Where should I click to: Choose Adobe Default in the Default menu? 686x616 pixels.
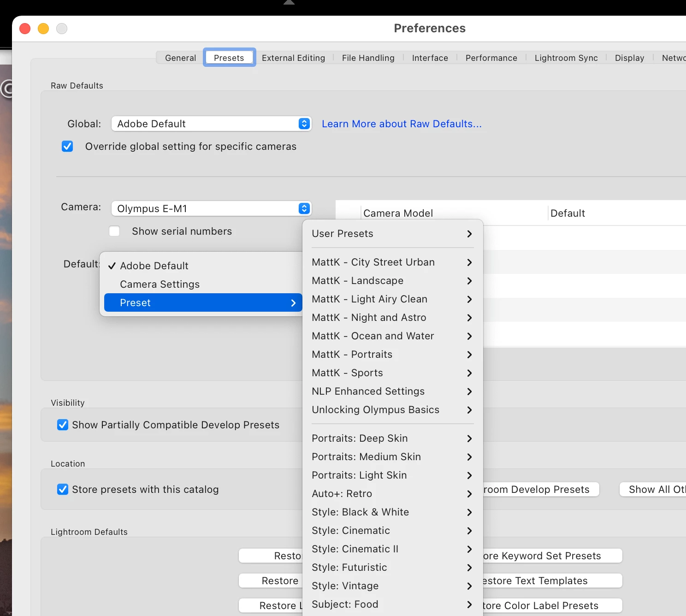(203, 266)
